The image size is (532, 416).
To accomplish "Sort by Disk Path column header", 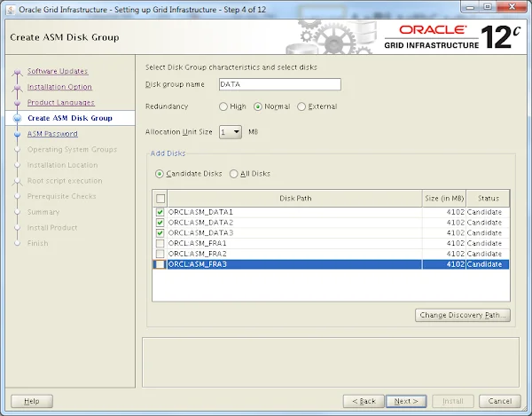I will 295,199.
